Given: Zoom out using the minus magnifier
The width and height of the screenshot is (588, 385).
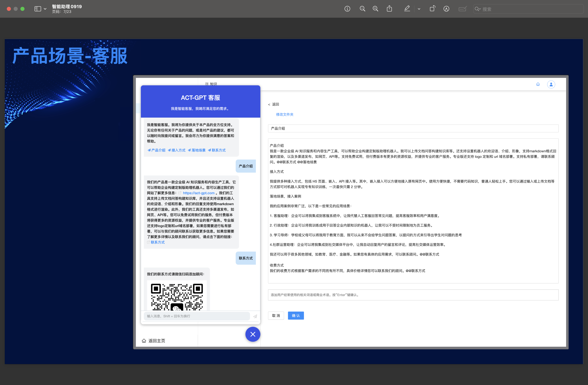Looking at the screenshot, I should (x=362, y=9).
